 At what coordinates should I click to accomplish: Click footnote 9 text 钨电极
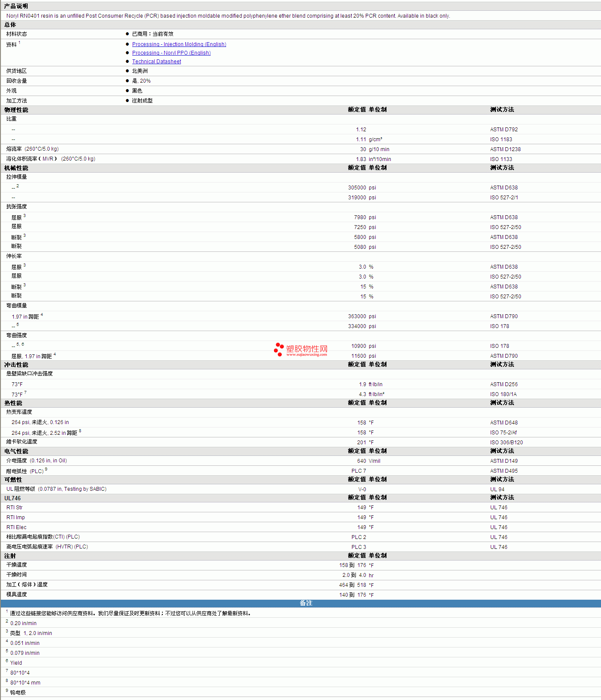18,693
